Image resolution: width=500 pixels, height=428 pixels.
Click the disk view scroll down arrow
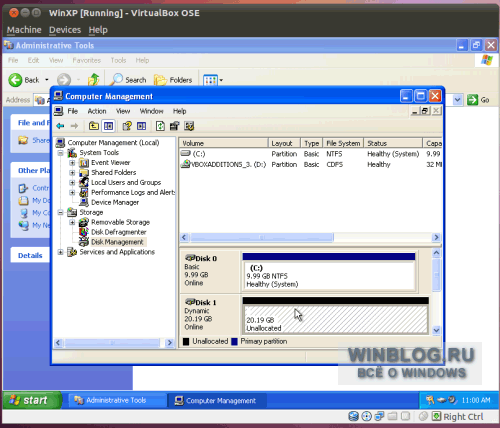coord(436,330)
